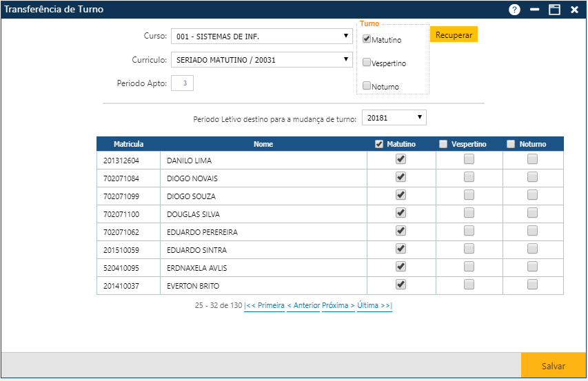Open the Periodo Letivo destino dropdown 20181
The height and width of the screenshot is (381, 588).
pyautogui.click(x=394, y=118)
